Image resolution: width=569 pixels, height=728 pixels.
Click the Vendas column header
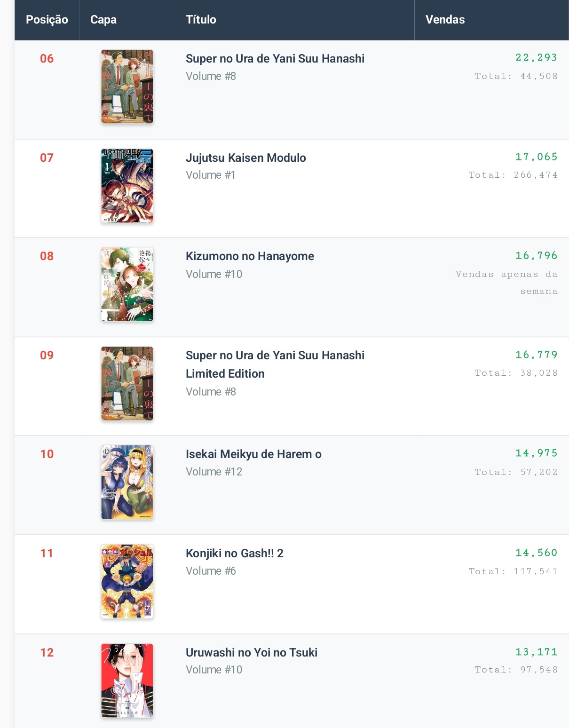pyautogui.click(x=445, y=20)
